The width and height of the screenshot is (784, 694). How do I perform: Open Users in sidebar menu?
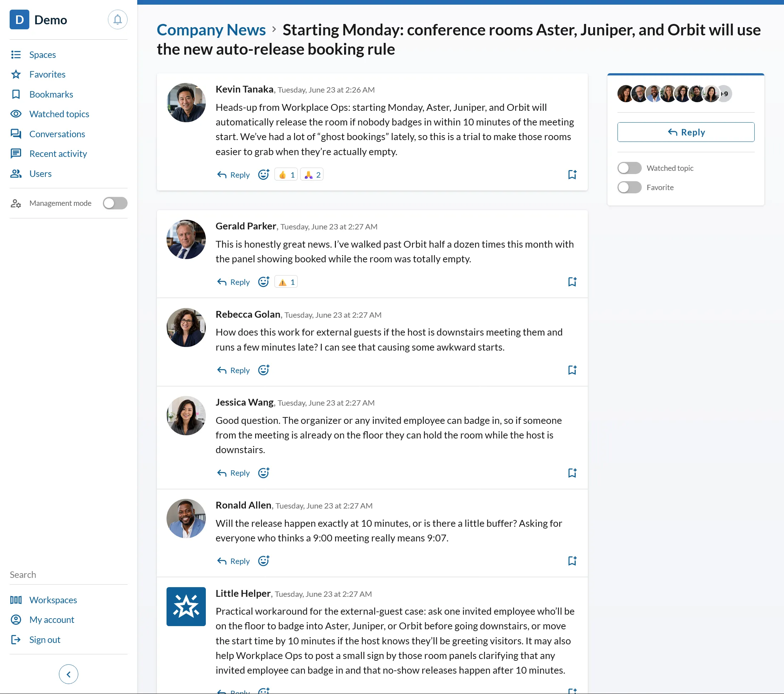pyautogui.click(x=41, y=174)
